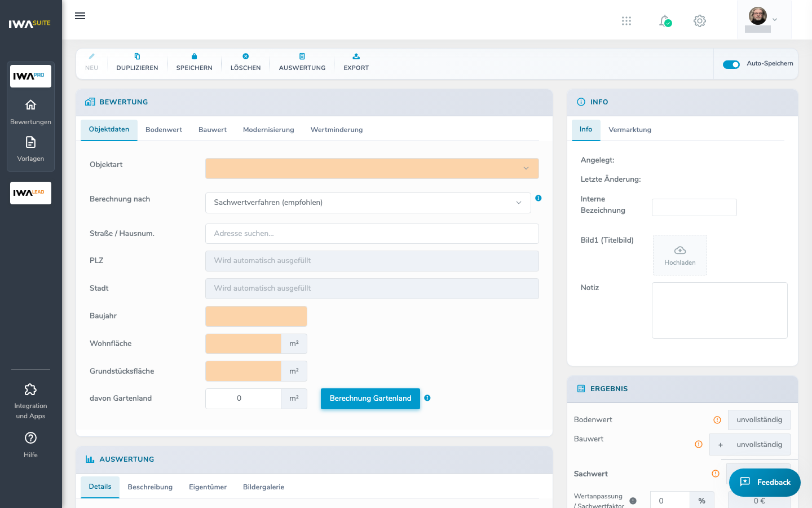Screen dimensions: 812x508
Task: Switch to the Vermarktung tab
Action: point(630,130)
